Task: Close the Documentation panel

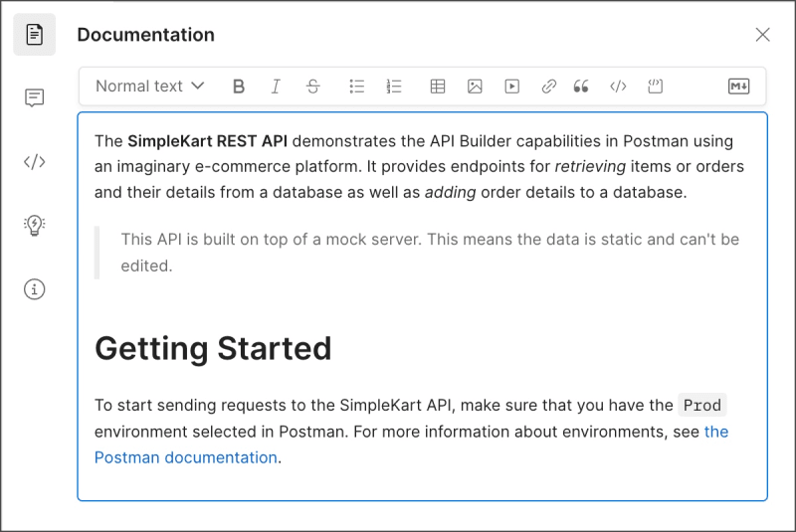Action: tap(762, 35)
